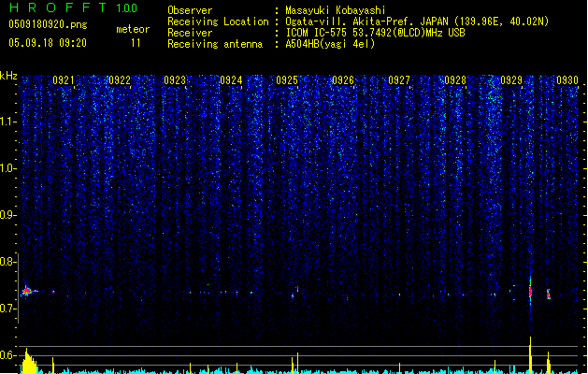
Task: Click the 0924 time marker
Action: [231, 79]
